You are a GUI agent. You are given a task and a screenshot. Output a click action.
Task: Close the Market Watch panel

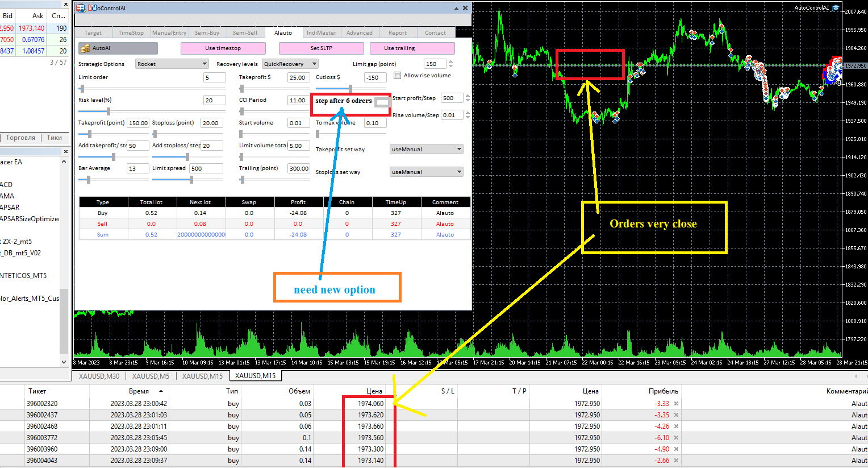pos(65,5)
